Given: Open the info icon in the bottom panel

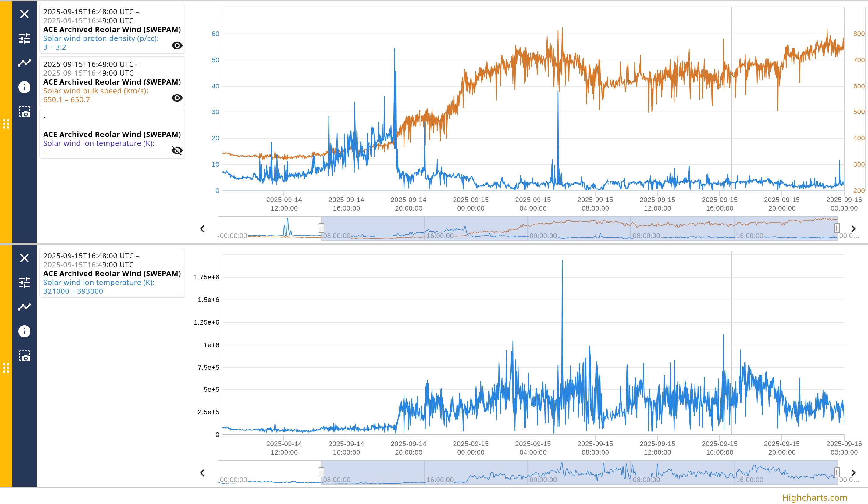Looking at the screenshot, I should pos(24,331).
